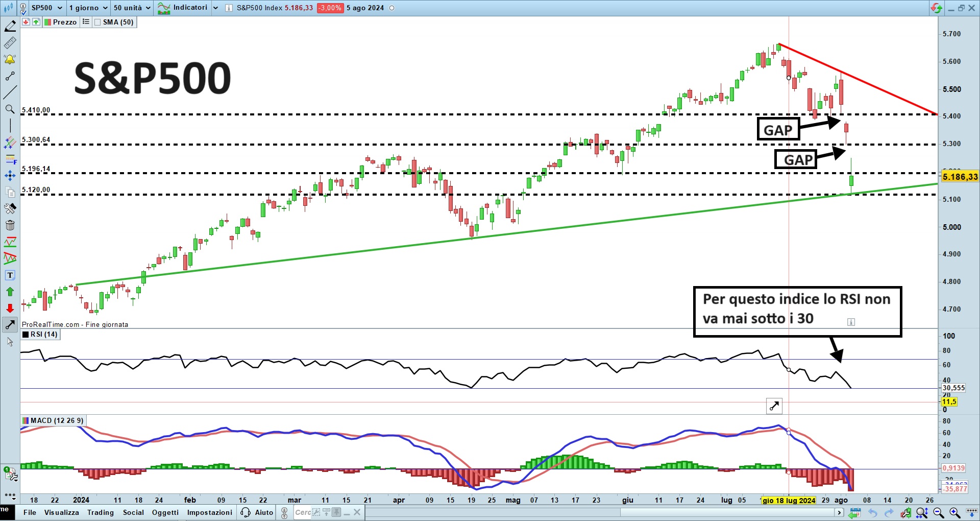Viewport: 980px width, 521px height.
Task: Click the MACD color swatch
Action: pos(26,421)
